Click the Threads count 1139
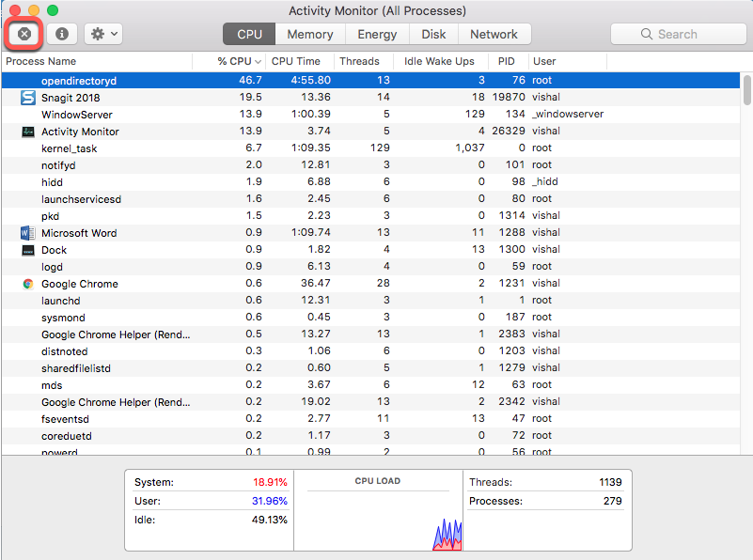 (x=610, y=482)
